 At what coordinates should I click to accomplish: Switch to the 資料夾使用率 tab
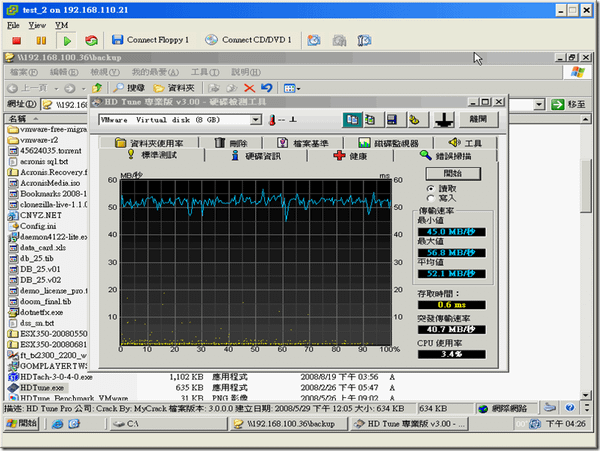[x=149, y=143]
